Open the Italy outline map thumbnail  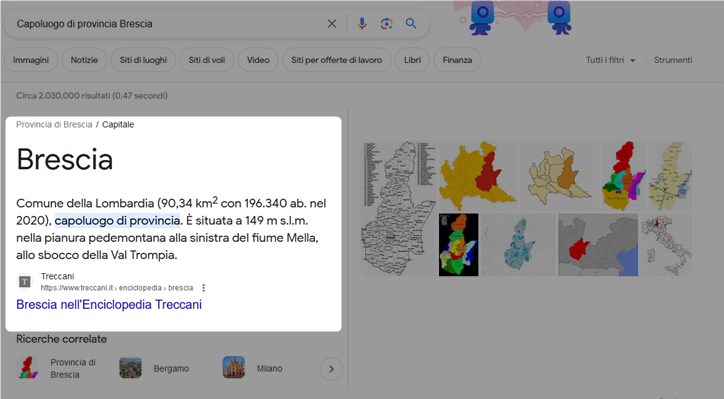[x=666, y=245]
